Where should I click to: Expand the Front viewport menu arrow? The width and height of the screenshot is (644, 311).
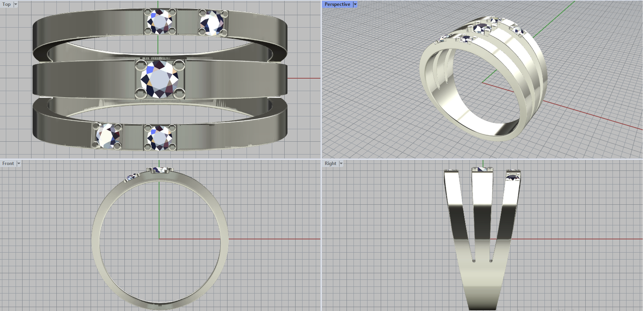click(19, 164)
